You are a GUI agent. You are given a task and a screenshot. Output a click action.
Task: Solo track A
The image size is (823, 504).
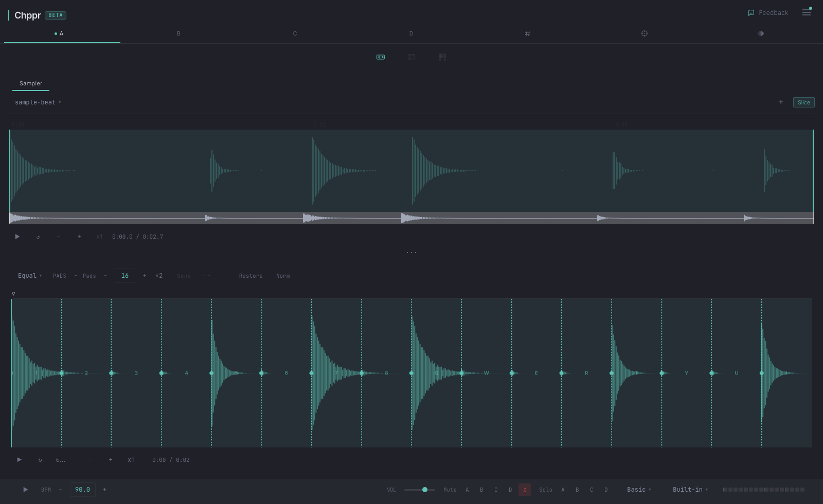coord(563,490)
